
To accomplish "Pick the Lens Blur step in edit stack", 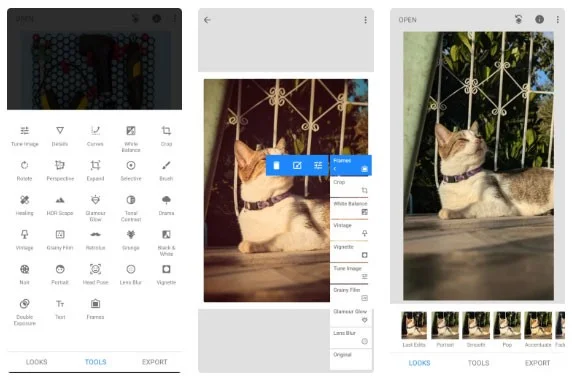I will (x=350, y=337).
